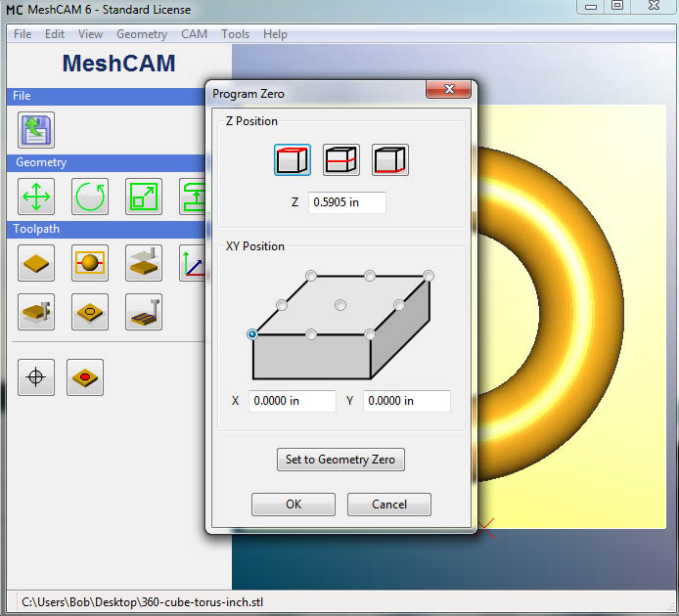679x616 pixels.
Task: Select left-middle edge XY position
Action: click(282, 305)
